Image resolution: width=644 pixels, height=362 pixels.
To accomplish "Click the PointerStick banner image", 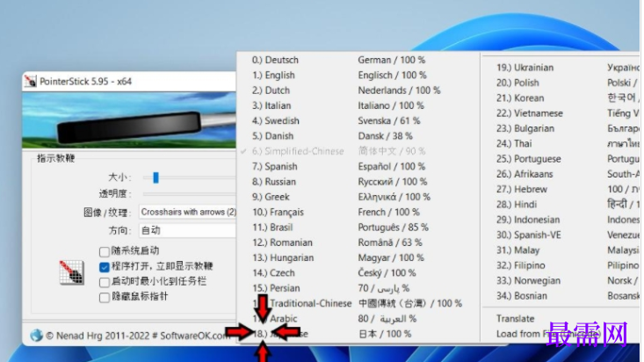I will pos(129,120).
